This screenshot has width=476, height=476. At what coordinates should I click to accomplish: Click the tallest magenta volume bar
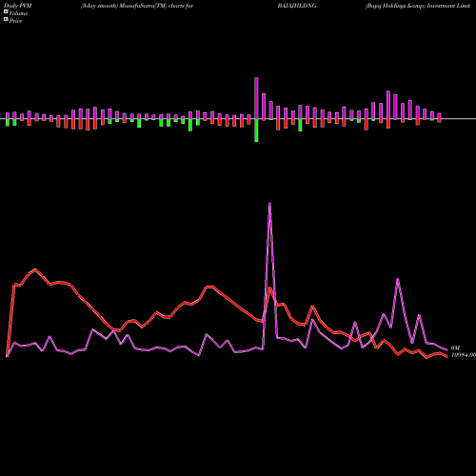(256, 98)
